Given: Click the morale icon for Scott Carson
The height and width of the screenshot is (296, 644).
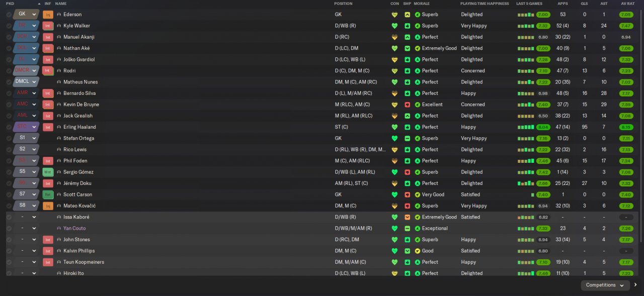Looking at the screenshot, I should (x=418, y=194).
